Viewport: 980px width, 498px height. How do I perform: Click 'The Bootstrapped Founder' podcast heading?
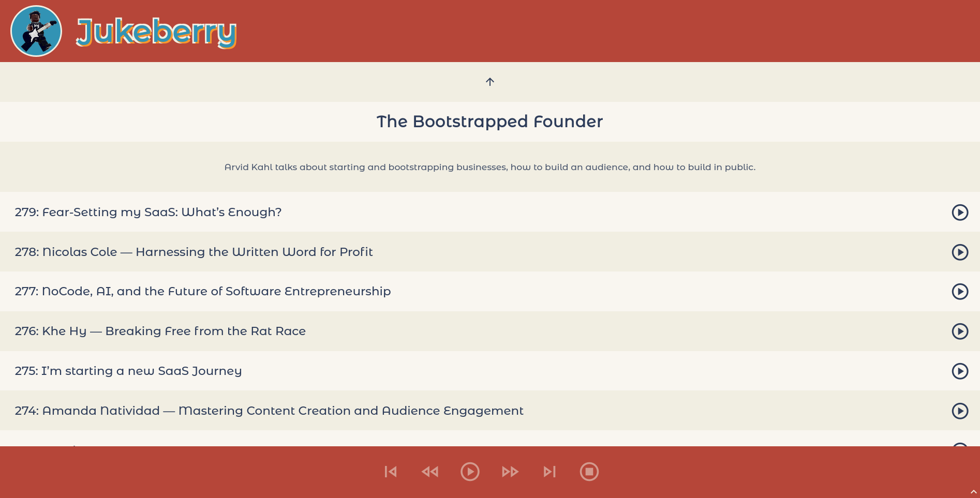click(490, 122)
